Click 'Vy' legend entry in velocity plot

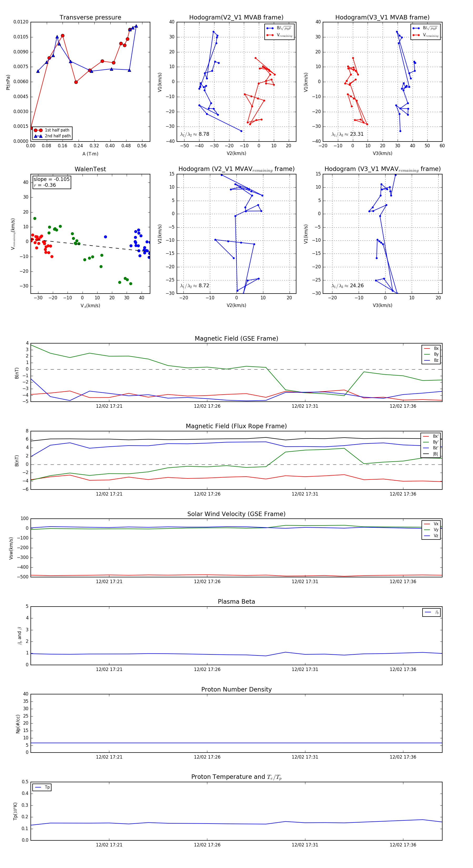[431, 530]
